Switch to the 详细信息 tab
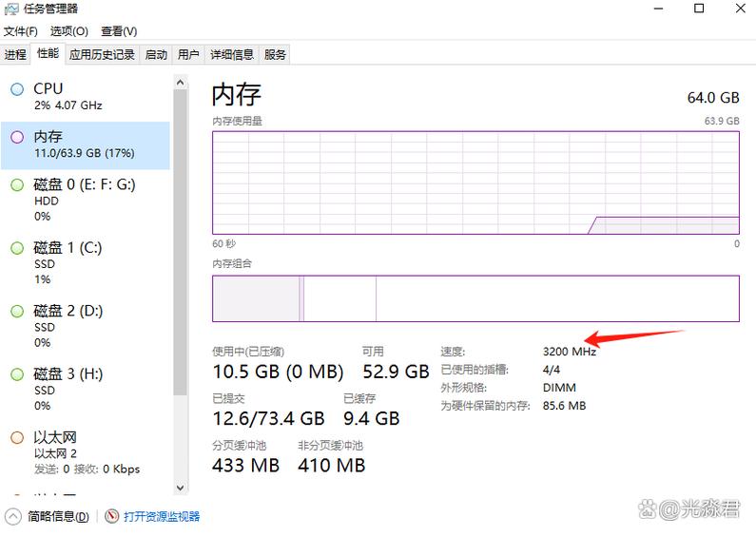Viewport: 756px width, 536px height. click(232, 55)
